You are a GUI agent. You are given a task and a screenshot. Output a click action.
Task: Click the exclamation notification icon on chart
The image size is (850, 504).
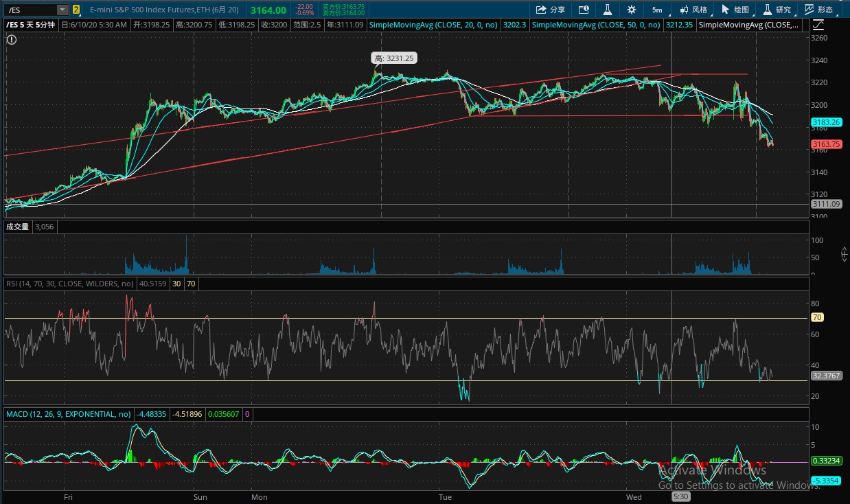[x=11, y=40]
